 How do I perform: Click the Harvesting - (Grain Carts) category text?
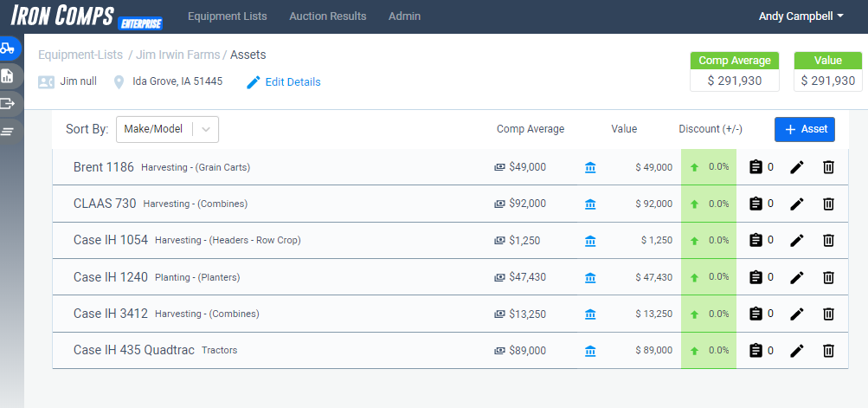tap(196, 167)
